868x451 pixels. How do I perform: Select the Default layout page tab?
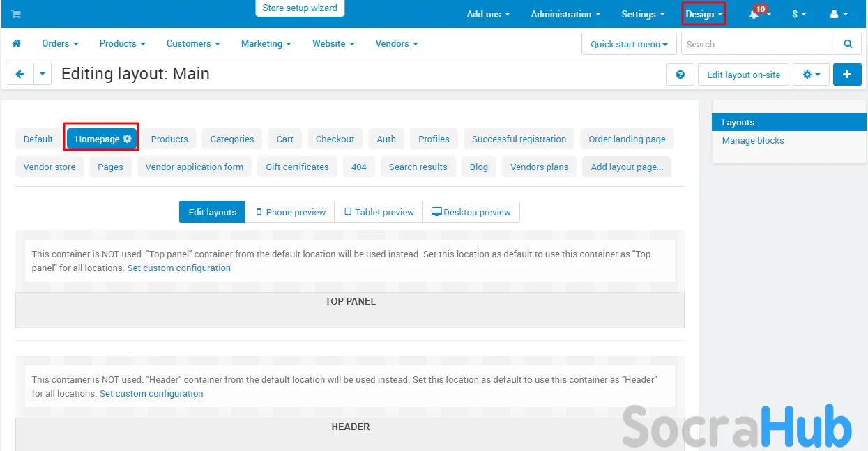tap(38, 139)
